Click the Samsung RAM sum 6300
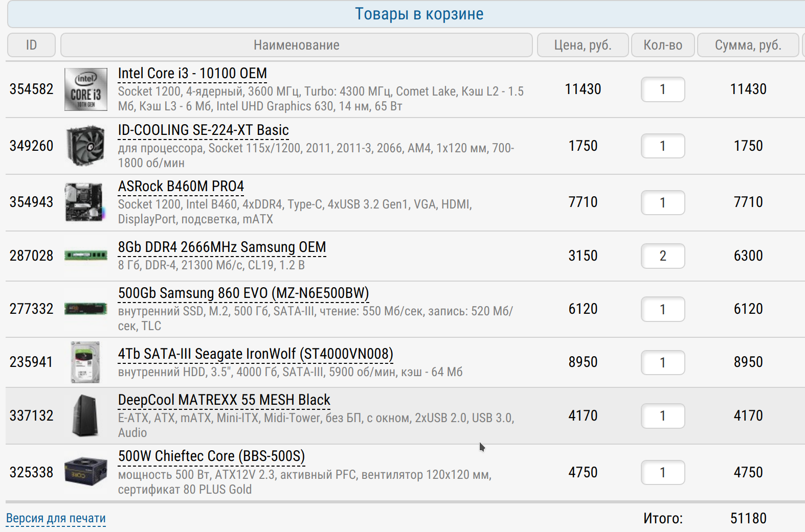This screenshot has width=805, height=532. (x=748, y=256)
